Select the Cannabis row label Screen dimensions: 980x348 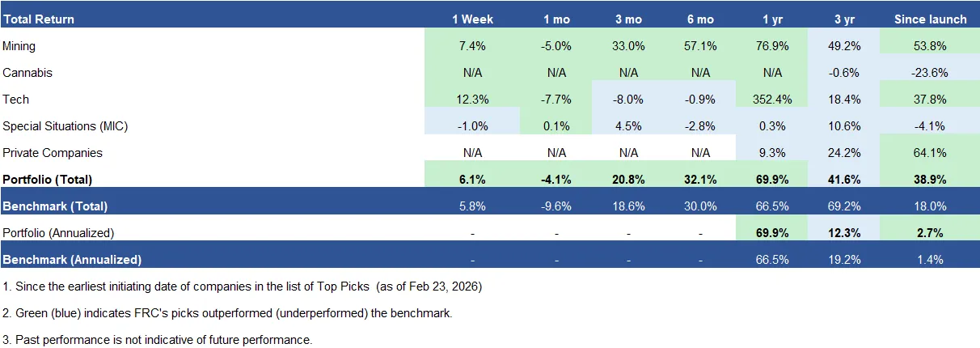tap(27, 73)
